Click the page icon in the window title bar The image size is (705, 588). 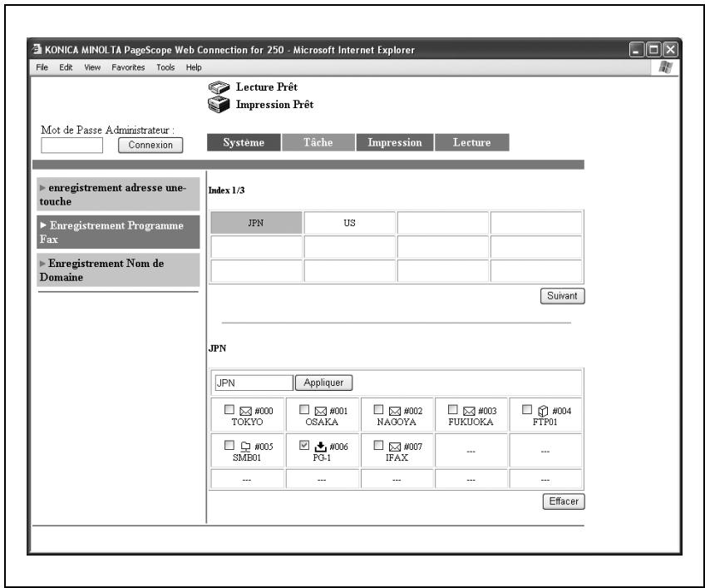click(37, 49)
